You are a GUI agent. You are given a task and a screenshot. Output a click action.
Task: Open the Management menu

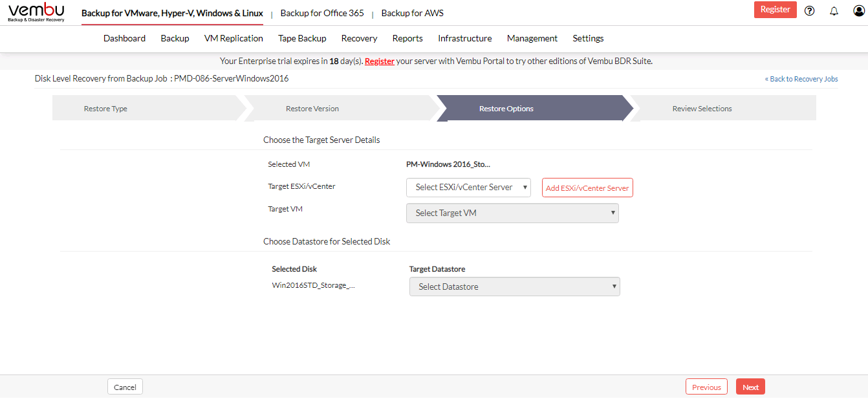click(532, 38)
